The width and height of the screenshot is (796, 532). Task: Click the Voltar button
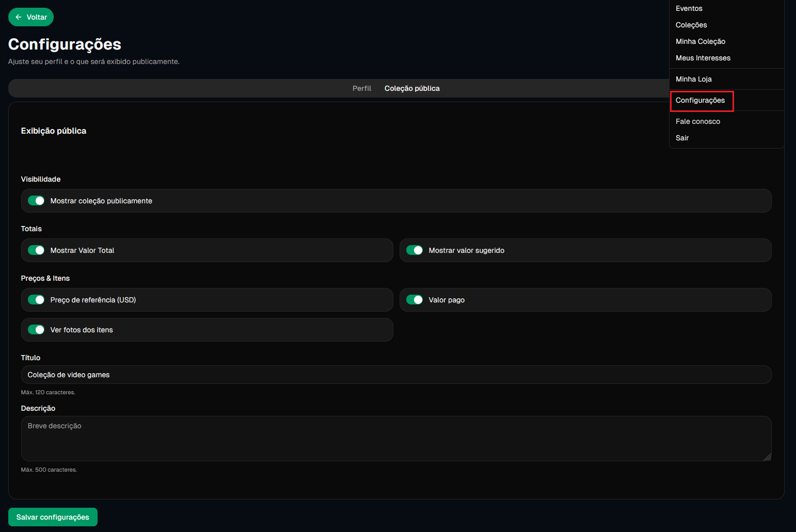(30, 17)
